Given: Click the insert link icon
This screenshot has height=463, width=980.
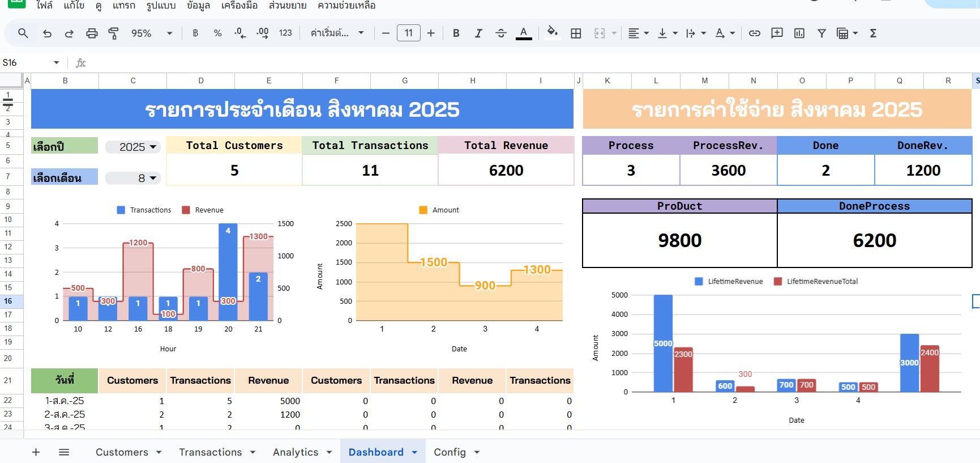Looking at the screenshot, I should tap(754, 33).
